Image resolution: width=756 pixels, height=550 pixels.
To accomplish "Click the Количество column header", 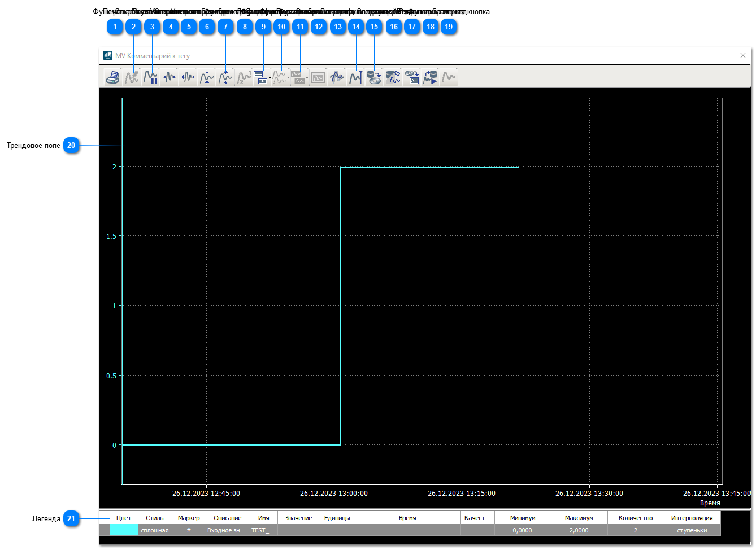I will pyautogui.click(x=636, y=518).
